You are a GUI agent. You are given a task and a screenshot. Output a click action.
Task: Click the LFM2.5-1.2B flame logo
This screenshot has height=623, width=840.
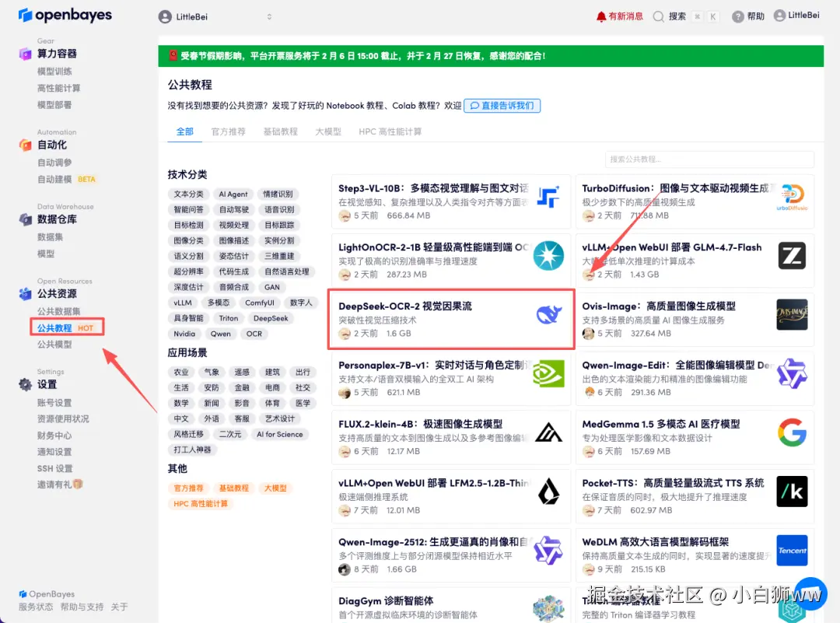(x=548, y=492)
